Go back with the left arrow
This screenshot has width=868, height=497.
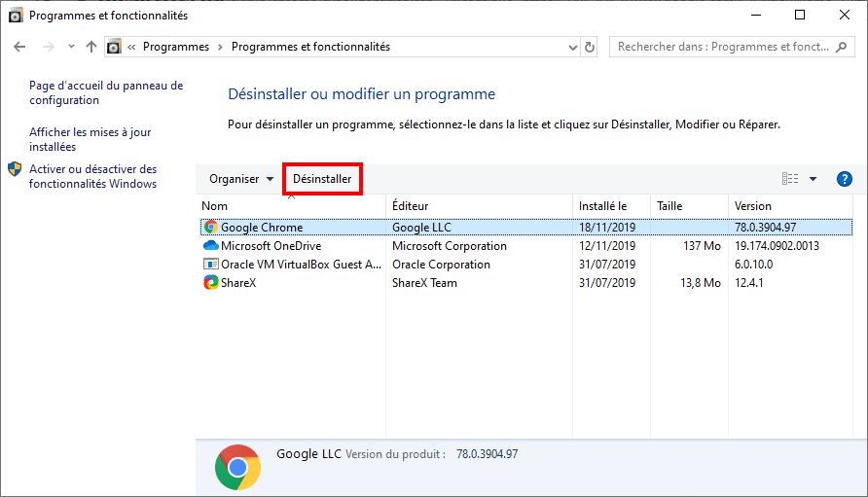click(19, 47)
